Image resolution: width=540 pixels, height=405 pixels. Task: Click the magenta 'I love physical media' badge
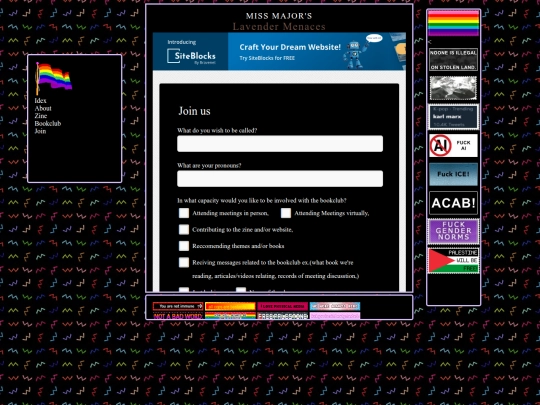282,306
